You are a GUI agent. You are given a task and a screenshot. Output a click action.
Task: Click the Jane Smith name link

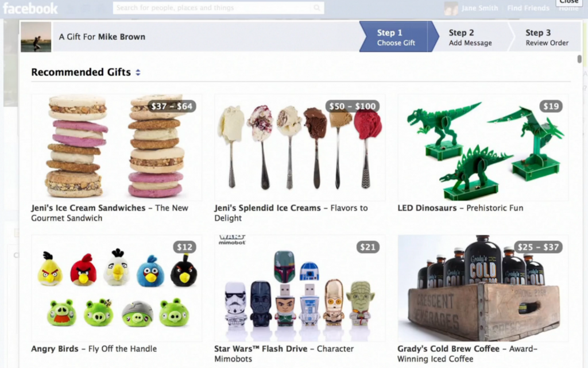click(x=479, y=8)
